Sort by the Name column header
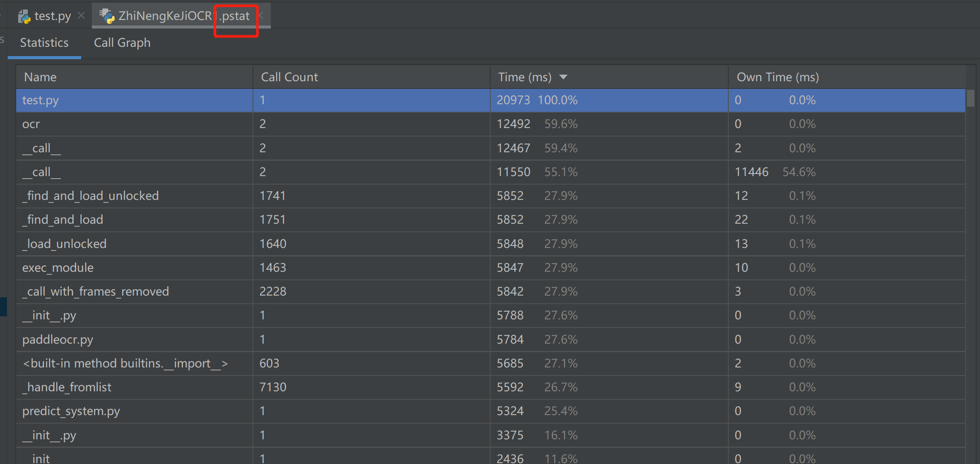Image resolution: width=980 pixels, height=464 pixels. 40,77
